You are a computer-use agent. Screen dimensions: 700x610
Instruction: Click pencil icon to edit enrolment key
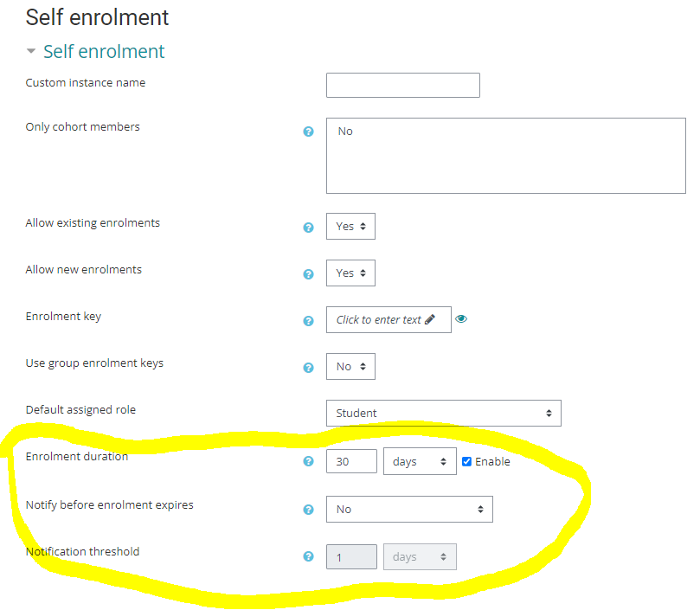pyautogui.click(x=430, y=319)
